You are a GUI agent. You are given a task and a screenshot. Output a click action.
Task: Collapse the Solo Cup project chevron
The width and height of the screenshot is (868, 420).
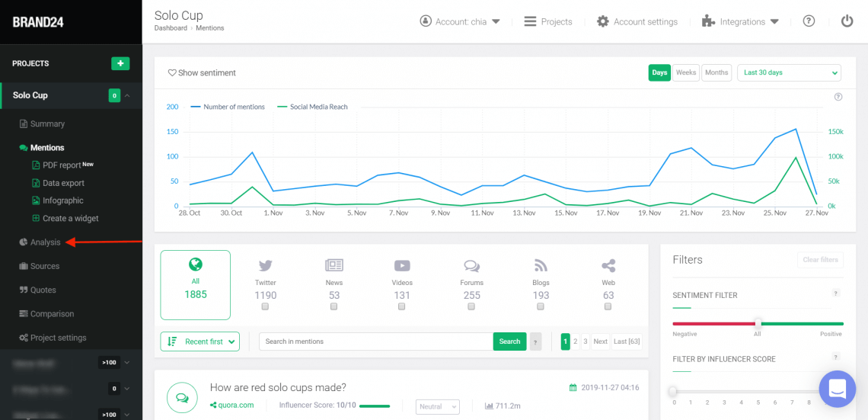[127, 96]
